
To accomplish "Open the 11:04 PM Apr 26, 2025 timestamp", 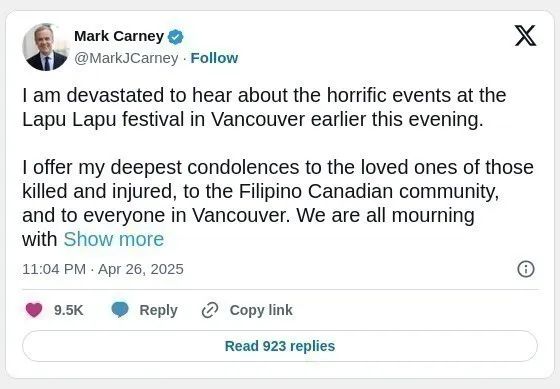I will point(103,269).
